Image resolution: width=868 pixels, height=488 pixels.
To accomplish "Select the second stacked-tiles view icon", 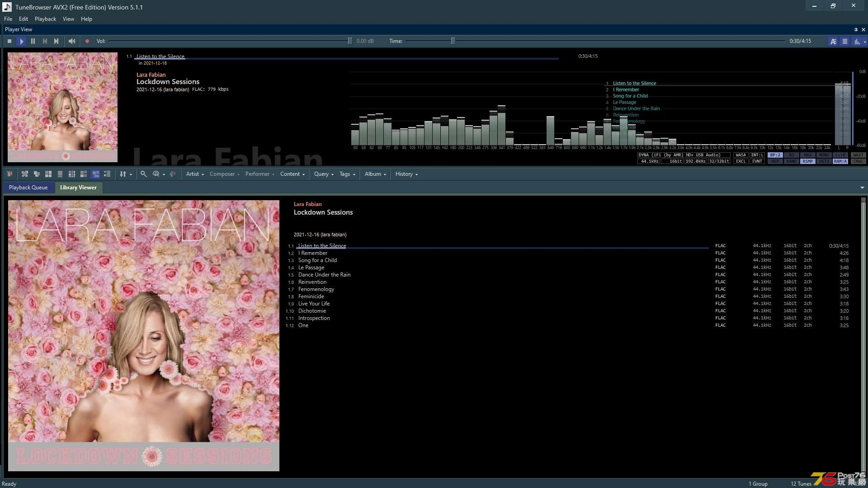I will point(37,174).
